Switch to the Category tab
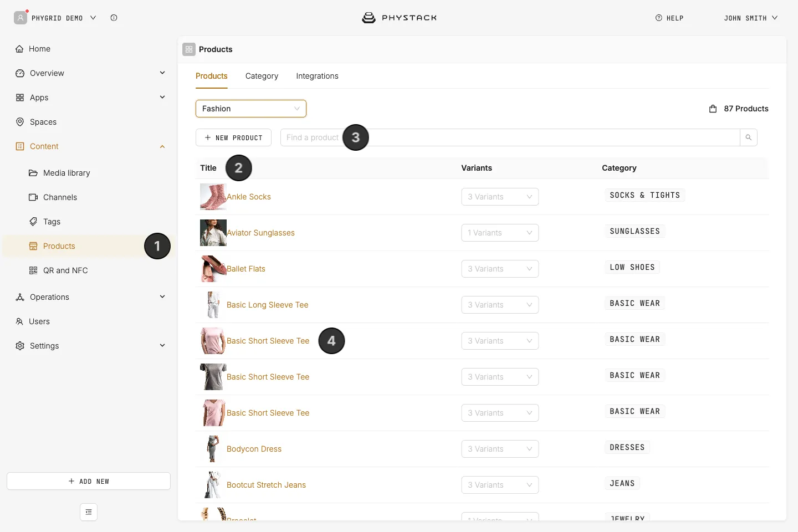The width and height of the screenshot is (798, 532). pos(262,76)
